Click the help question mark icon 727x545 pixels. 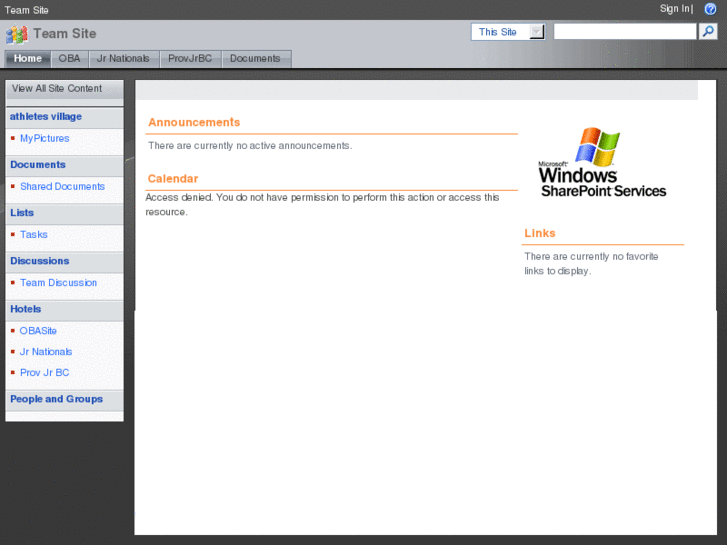coord(710,9)
